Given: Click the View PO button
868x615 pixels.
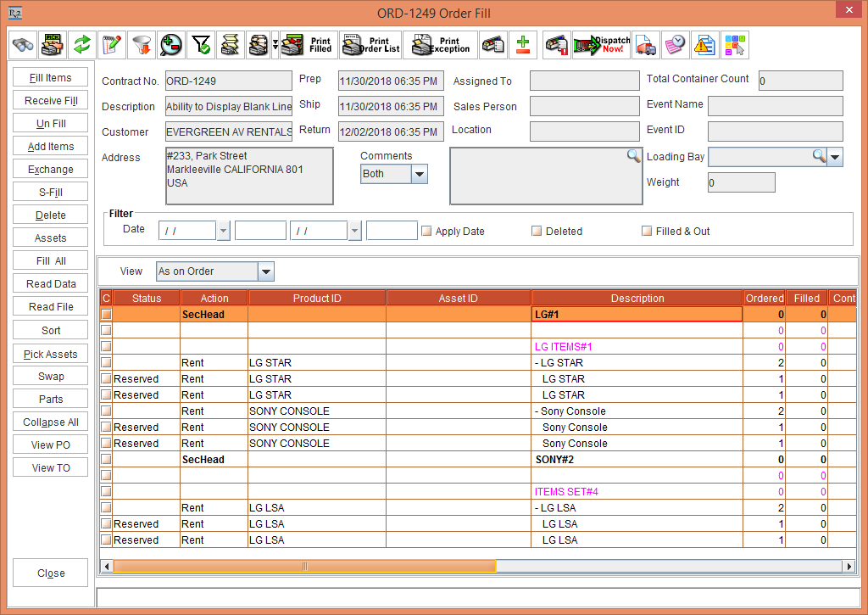Looking at the screenshot, I should click(x=50, y=444).
